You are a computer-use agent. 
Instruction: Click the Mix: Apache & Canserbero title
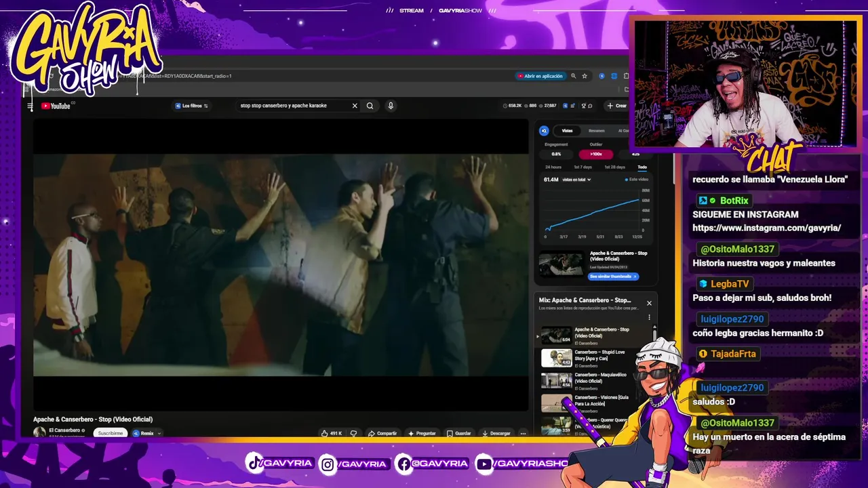pos(585,300)
